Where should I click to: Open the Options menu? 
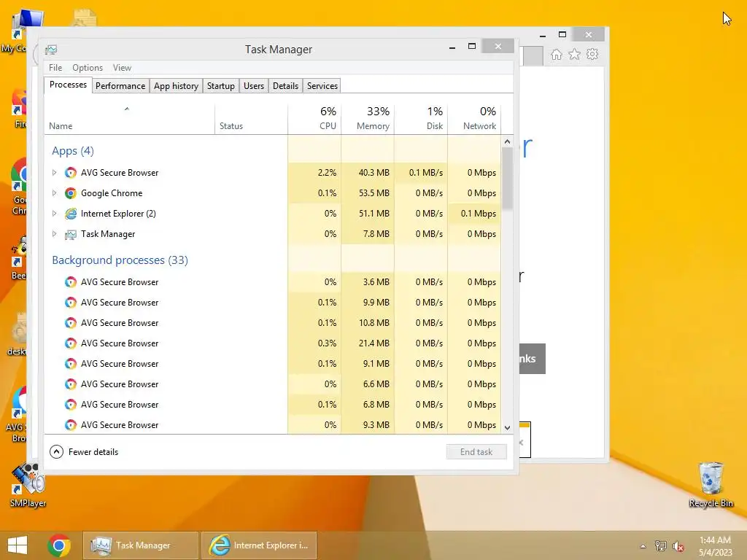click(x=88, y=68)
